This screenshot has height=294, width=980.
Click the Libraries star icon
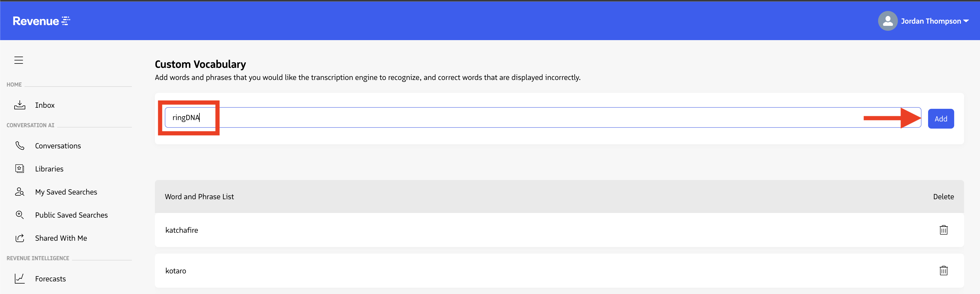tap(20, 168)
